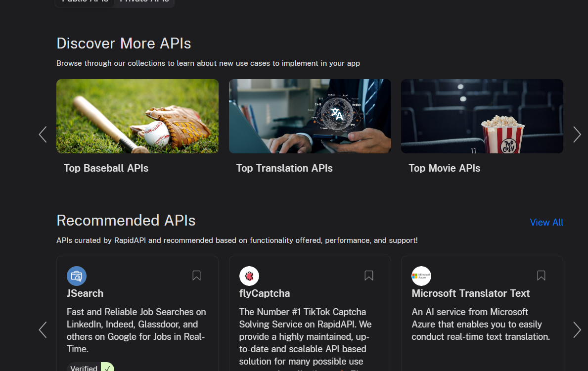Click the JSearch description text
Viewport: 588px width, 371px height.
click(x=136, y=330)
